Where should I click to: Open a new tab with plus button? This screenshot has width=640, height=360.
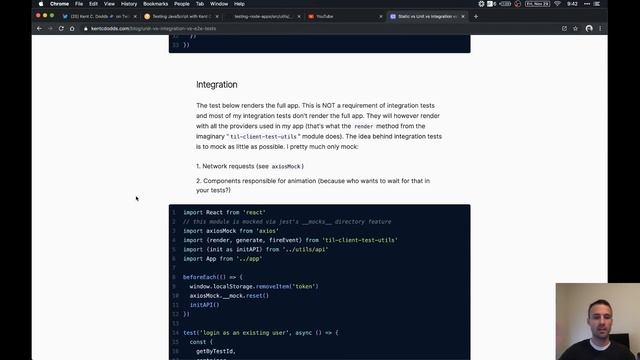(476, 16)
